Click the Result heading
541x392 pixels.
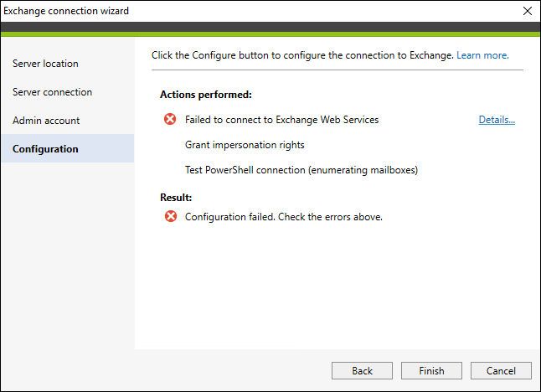[x=176, y=198]
